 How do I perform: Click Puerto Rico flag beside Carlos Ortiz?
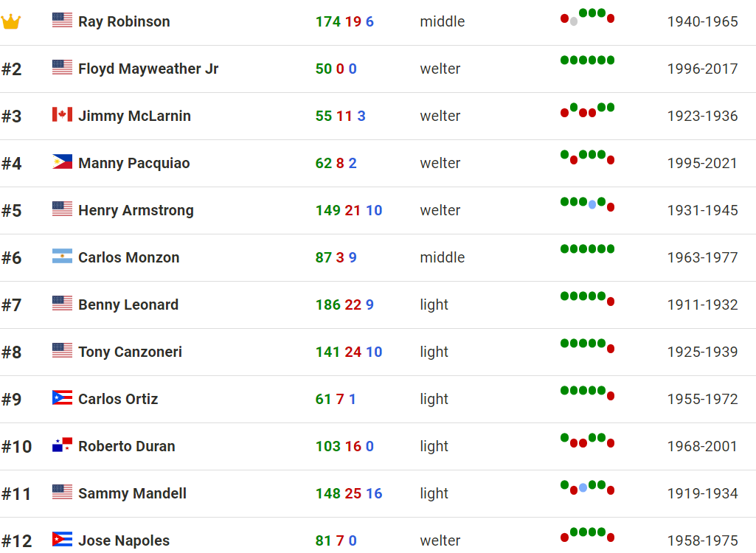62,397
